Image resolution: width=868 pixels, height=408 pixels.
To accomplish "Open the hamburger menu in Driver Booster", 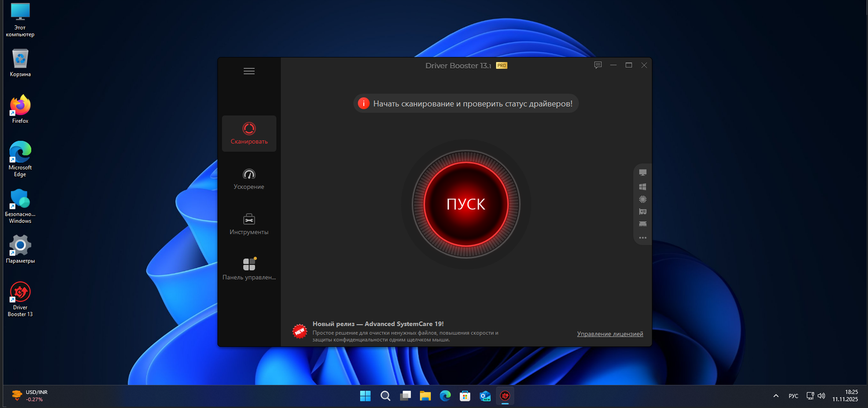I will [249, 71].
